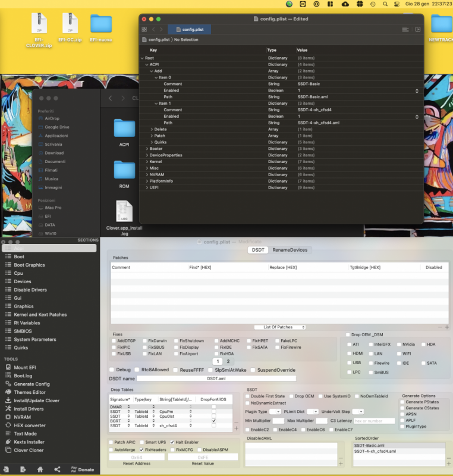The width and height of the screenshot is (453, 476).
Task: Enable the AddDTGP fix checkbox
Action: click(x=114, y=341)
